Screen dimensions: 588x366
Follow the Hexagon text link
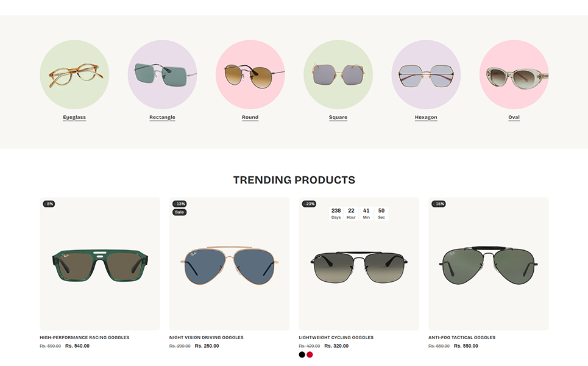pos(426,117)
